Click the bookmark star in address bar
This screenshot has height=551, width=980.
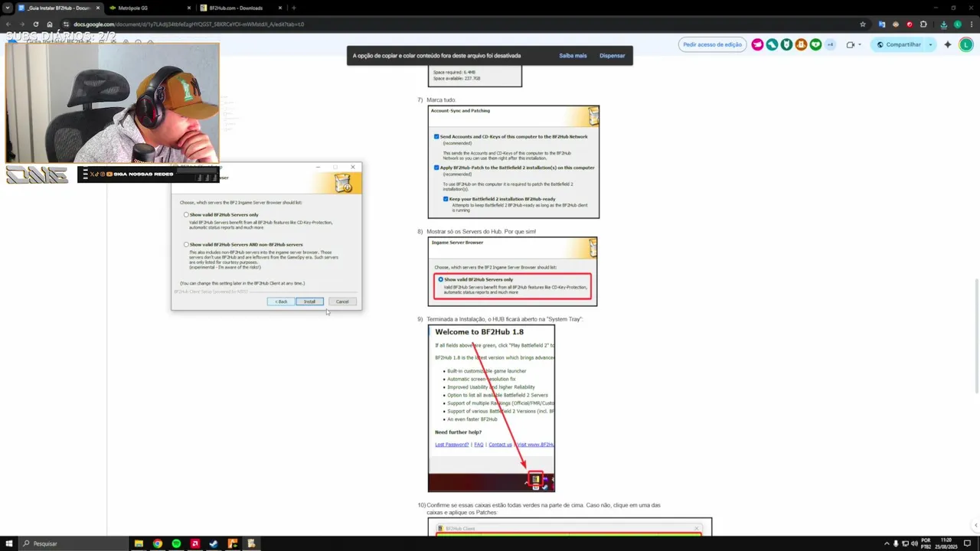863,24
